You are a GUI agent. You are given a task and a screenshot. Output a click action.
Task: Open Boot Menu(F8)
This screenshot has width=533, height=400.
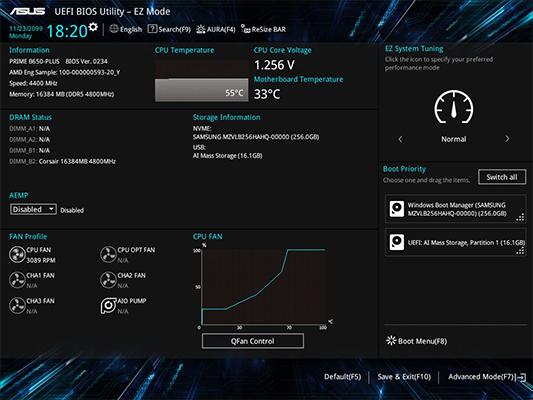[x=416, y=341]
